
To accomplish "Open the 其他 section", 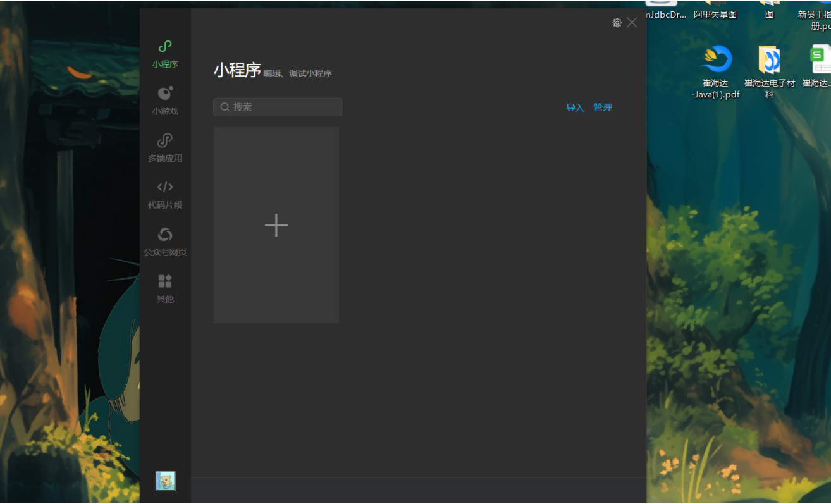I will click(x=165, y=289).
